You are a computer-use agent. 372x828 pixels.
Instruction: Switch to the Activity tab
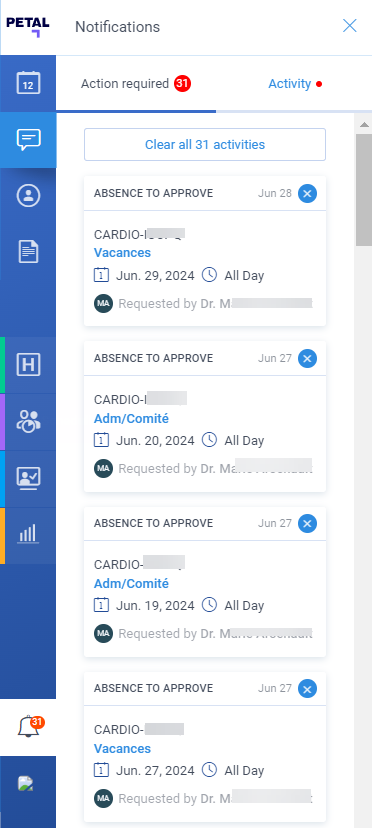295,83
